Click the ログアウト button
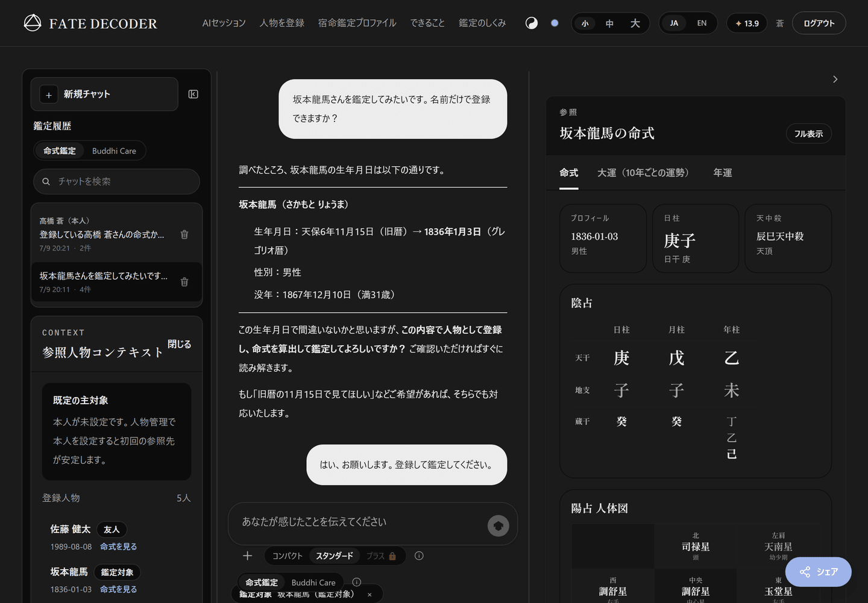Image resolution: width=868 pixels, height=603 pixels. tap(819, 23)
